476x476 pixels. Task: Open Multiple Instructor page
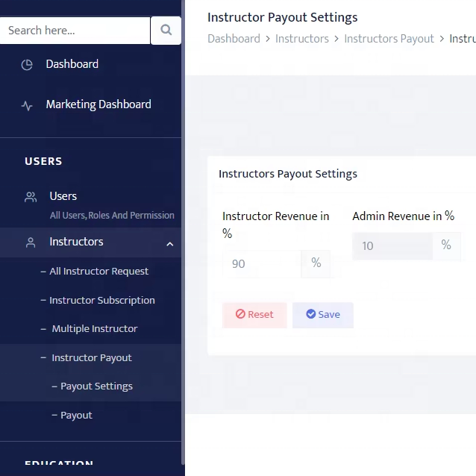point(94,329)
